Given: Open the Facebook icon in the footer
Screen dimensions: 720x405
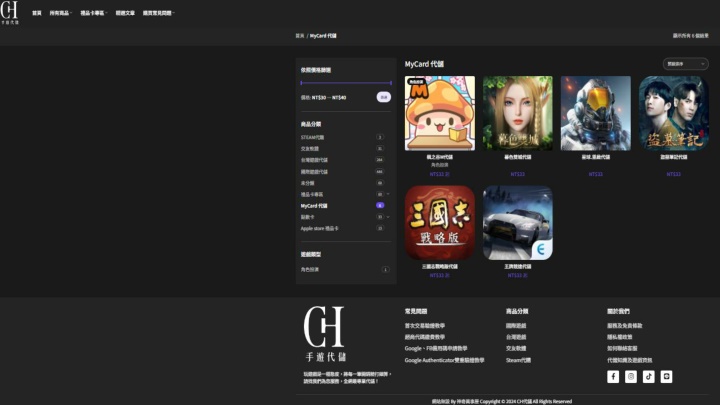Looking at the screenshot, I should (x=613, y=377).
